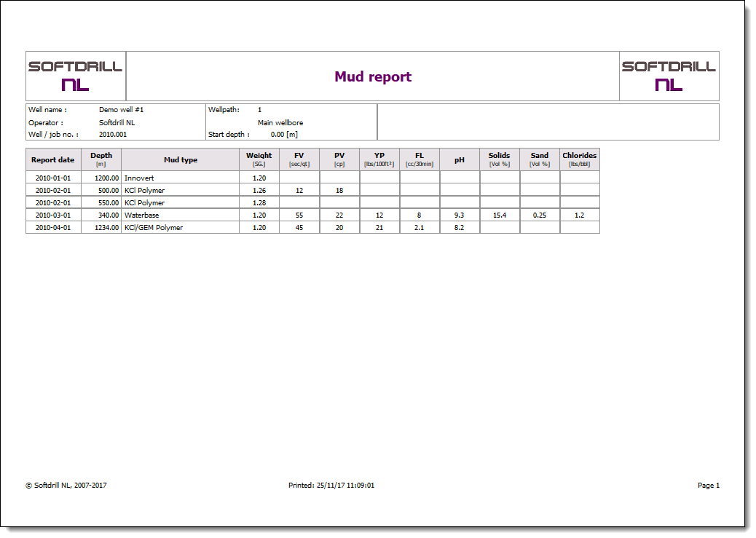Image resolution: width=756 pixels, height=538 pixels.
Task: Click the 2010-03-01 report date cell
Action: (53, 215)
